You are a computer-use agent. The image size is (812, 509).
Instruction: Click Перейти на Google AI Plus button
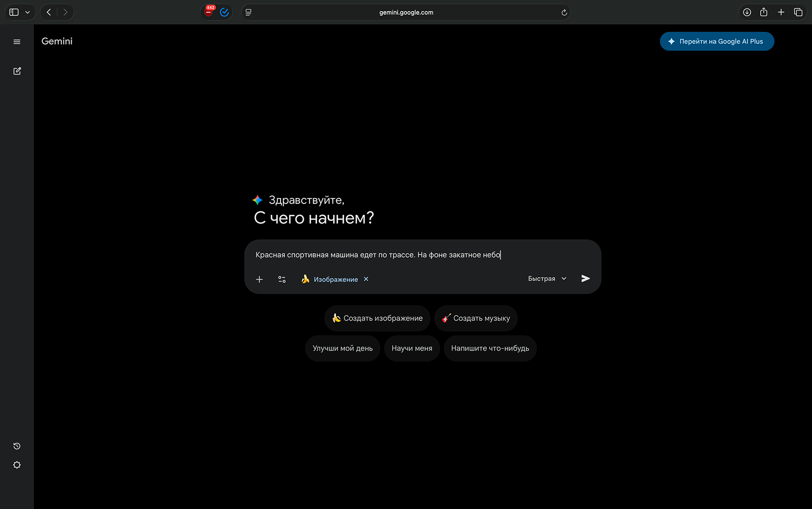(717, 42)
